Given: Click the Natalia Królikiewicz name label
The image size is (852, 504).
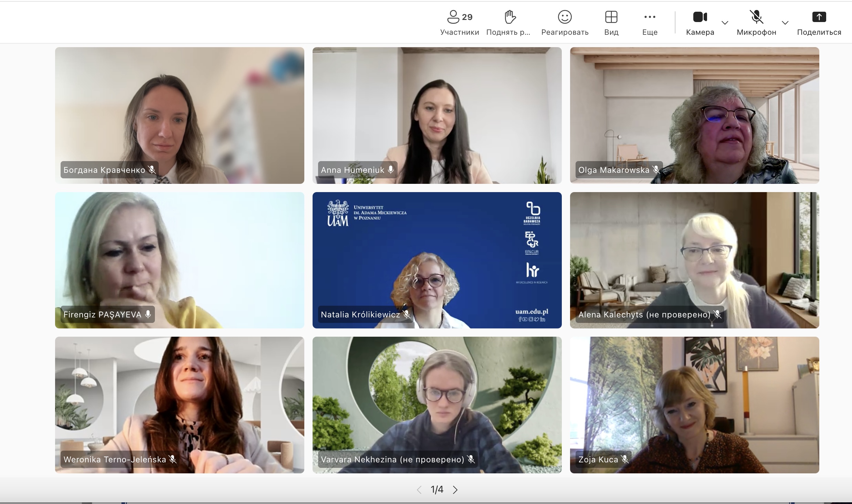Looking at the screenshot, I should [x=360, y=315].
